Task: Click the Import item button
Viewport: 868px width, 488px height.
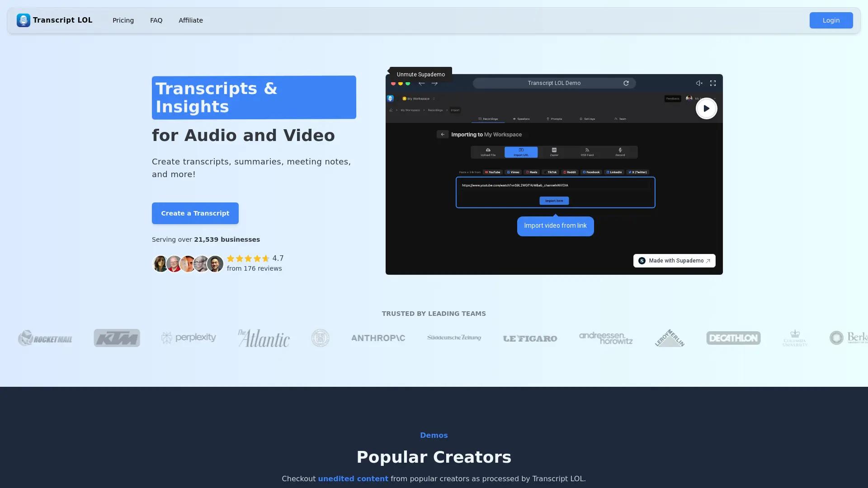Action: click(554, 201)
